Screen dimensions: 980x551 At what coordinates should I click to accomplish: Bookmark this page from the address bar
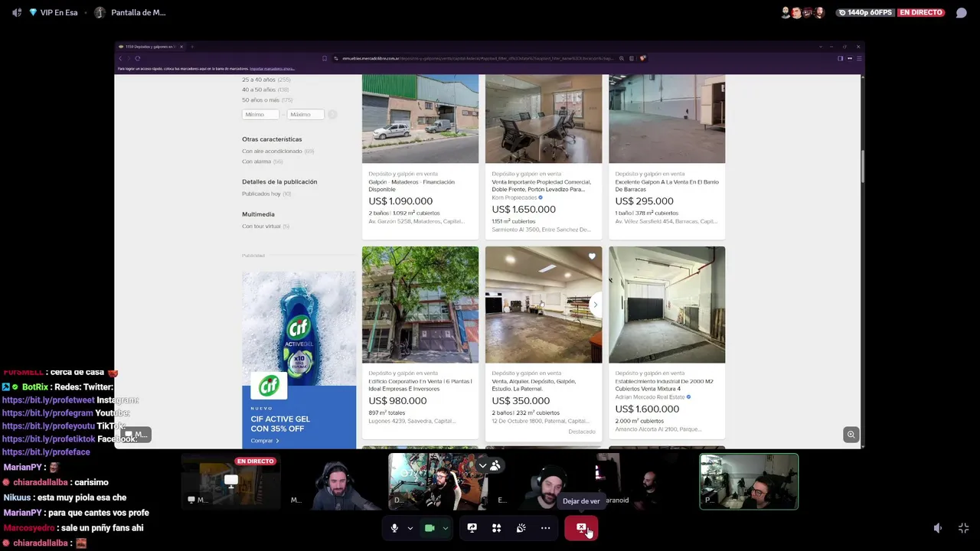tap(325, 58)
